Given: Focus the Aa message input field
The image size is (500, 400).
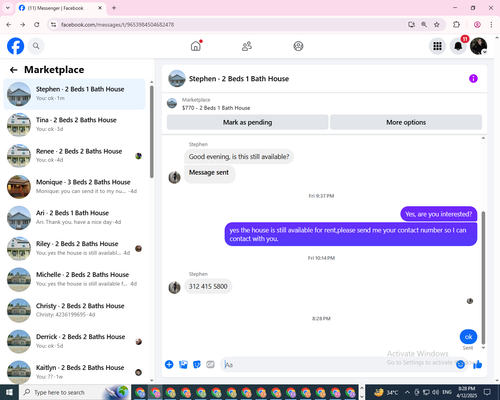Looking at the screenshot, I should pyautogui.click(x=337, y=365).
